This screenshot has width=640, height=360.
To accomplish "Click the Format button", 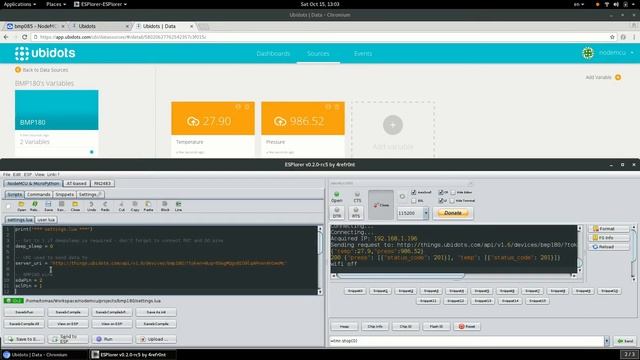I will (x=609, y=229).
